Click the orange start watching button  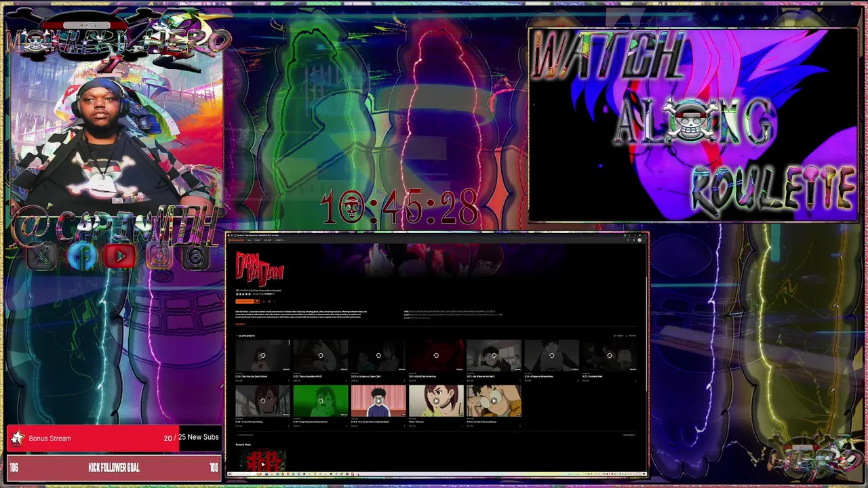(x=245, y=301)
